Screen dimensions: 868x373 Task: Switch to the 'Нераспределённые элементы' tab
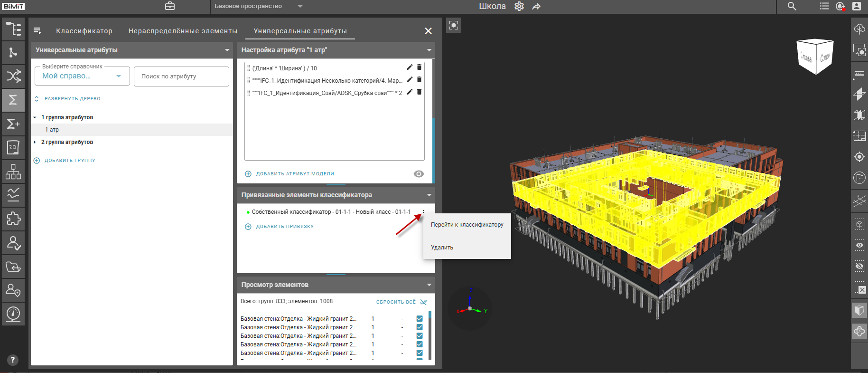(x=183, y=31)
